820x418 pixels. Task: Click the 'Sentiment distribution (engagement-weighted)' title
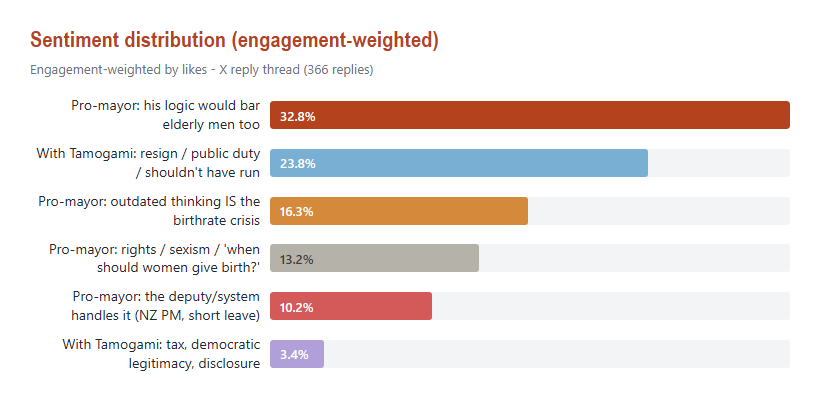[234, 40]
